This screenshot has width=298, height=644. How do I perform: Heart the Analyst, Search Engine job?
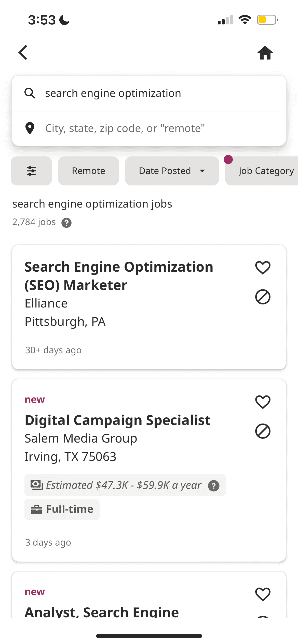click(x=263, y=594)
